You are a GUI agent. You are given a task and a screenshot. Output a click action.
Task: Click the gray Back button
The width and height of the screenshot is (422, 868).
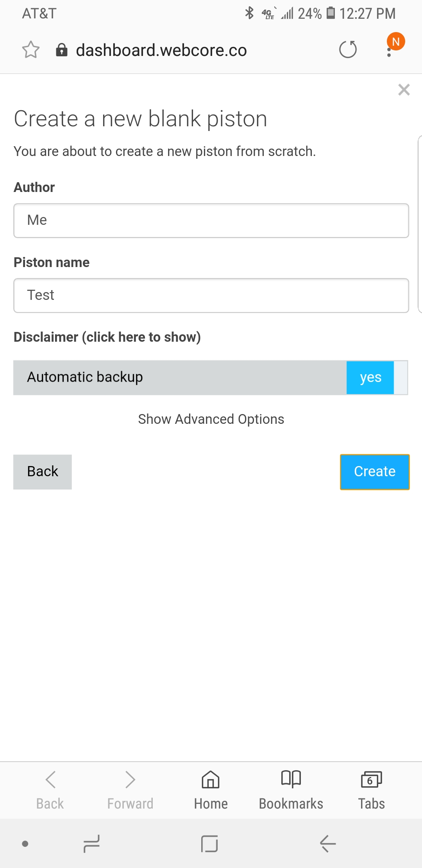point(43,472)
